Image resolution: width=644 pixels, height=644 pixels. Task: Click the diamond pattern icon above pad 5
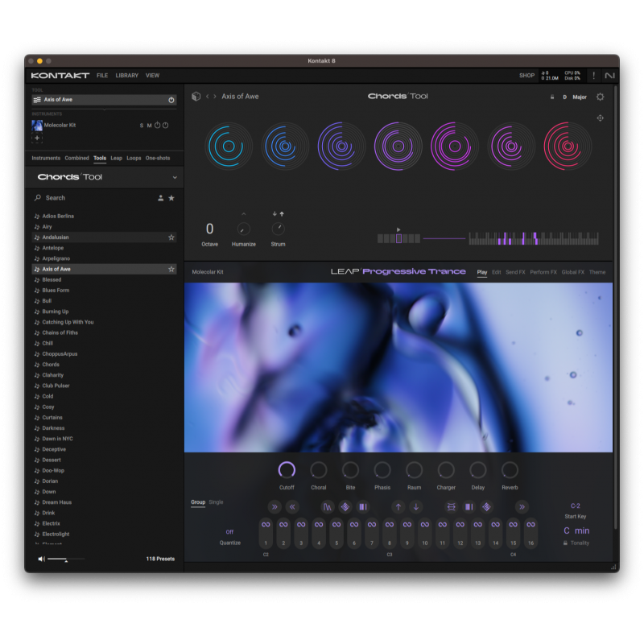tap(345, 507)
